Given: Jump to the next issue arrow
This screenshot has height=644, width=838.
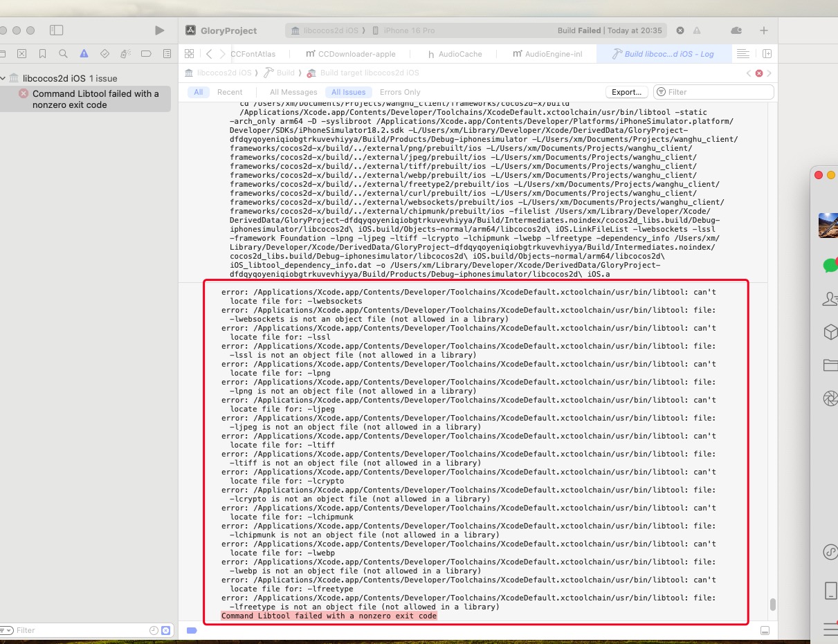Looking at the screenshot, I should point(769,73).
